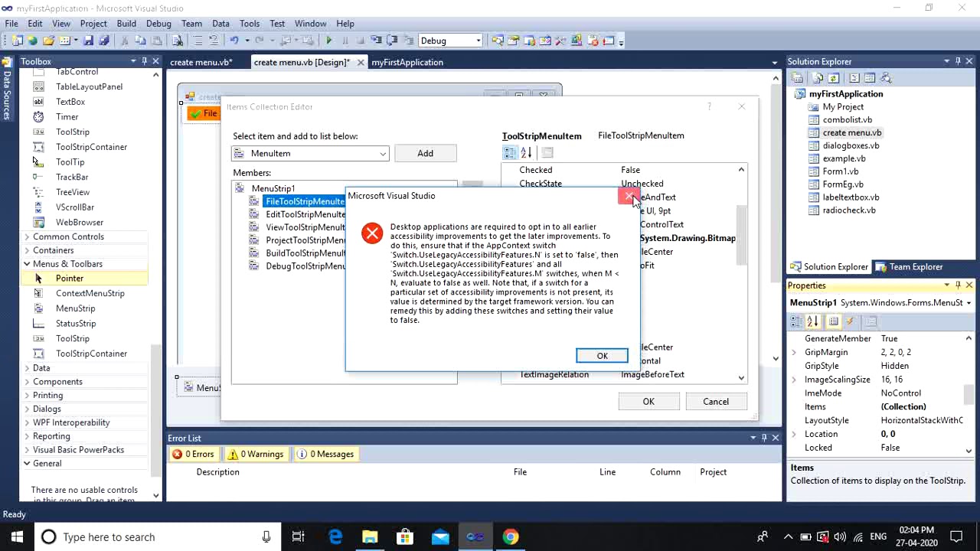Click the Save All toolbar icon

point(103,41)
